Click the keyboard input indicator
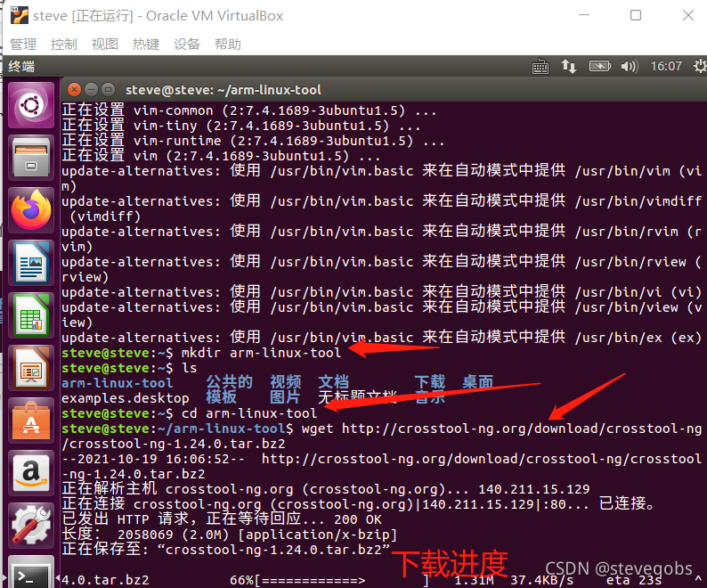 (x=540, y=66)
